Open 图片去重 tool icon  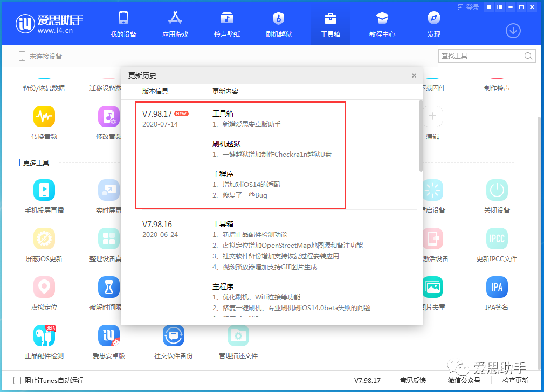tap(433, 287)
